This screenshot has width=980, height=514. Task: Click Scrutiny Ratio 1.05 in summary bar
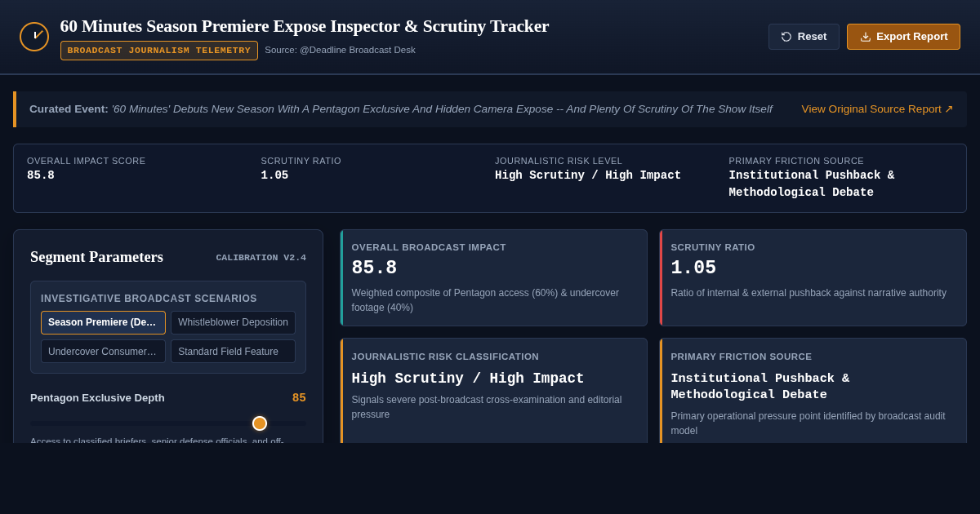click(x=274, y=175)
